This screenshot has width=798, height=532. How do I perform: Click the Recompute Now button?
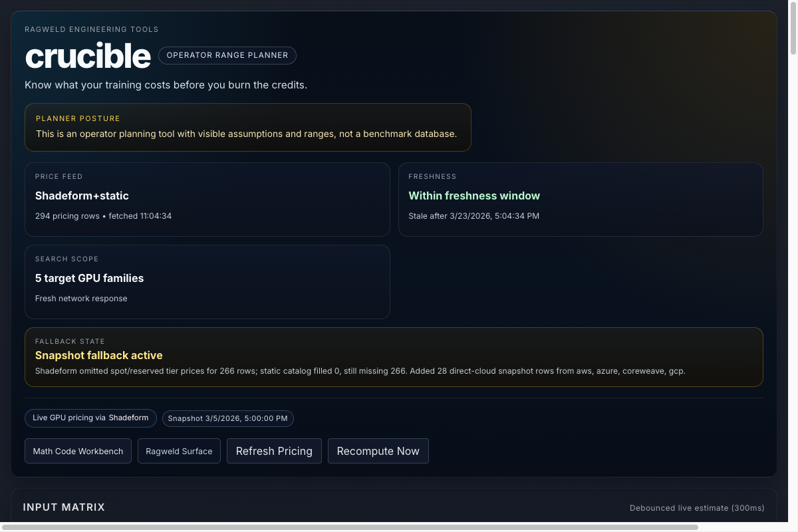point(378,451)
